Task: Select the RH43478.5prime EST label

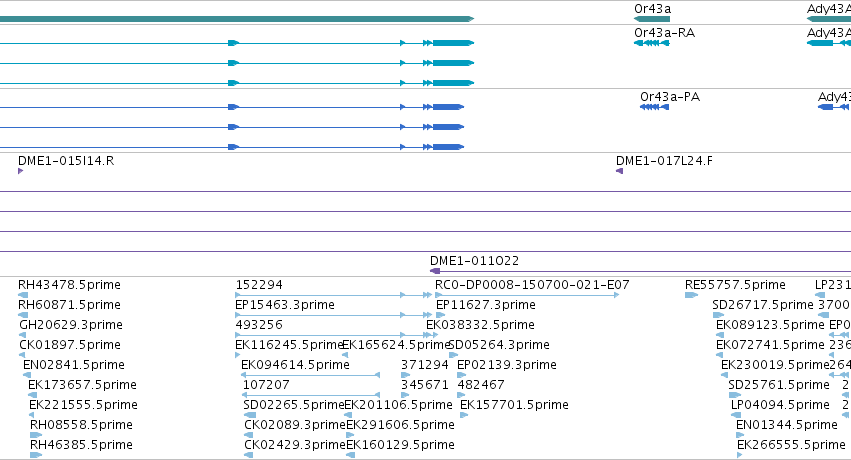Action: [x=69, y=285]
